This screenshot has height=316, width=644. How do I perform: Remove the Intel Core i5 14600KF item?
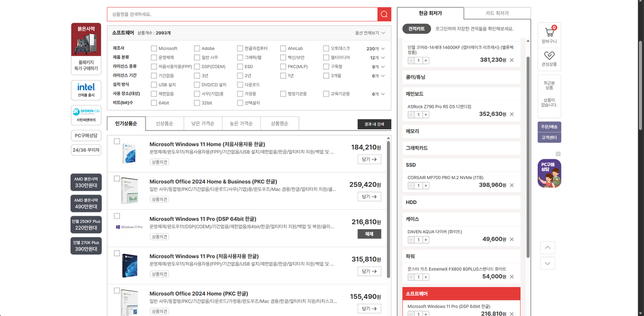click(511, 60)
